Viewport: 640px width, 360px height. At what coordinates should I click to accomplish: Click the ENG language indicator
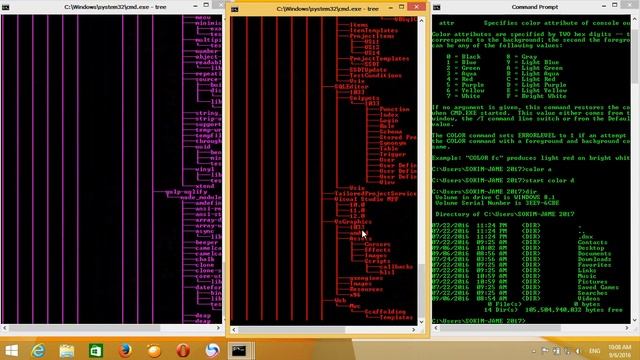click(594, 351)
